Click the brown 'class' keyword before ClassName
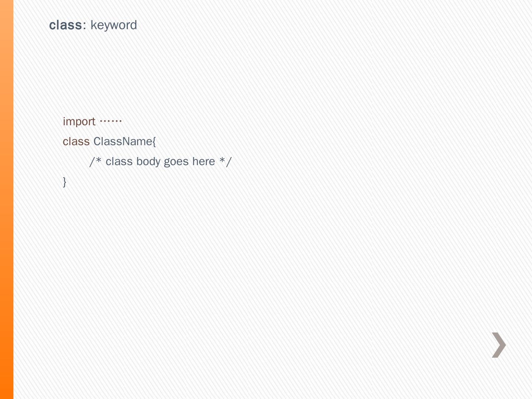The height and width of the screenshot is (399, 532). pos(76,141)
